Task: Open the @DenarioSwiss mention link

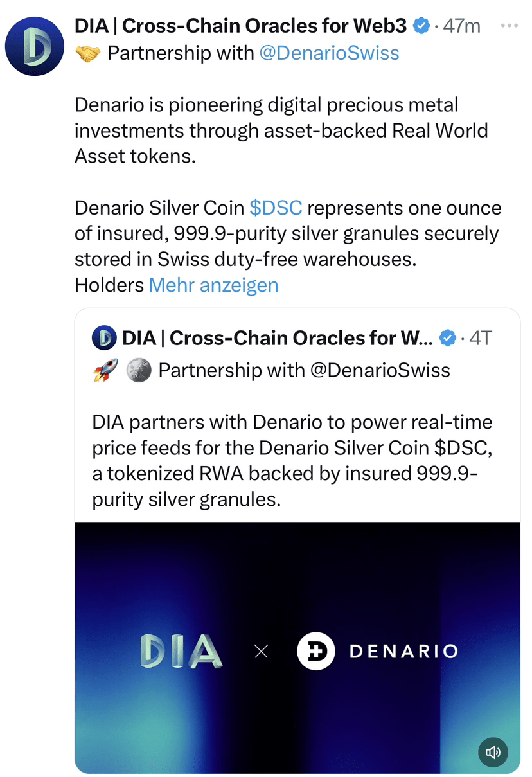Action: (328, 53)
